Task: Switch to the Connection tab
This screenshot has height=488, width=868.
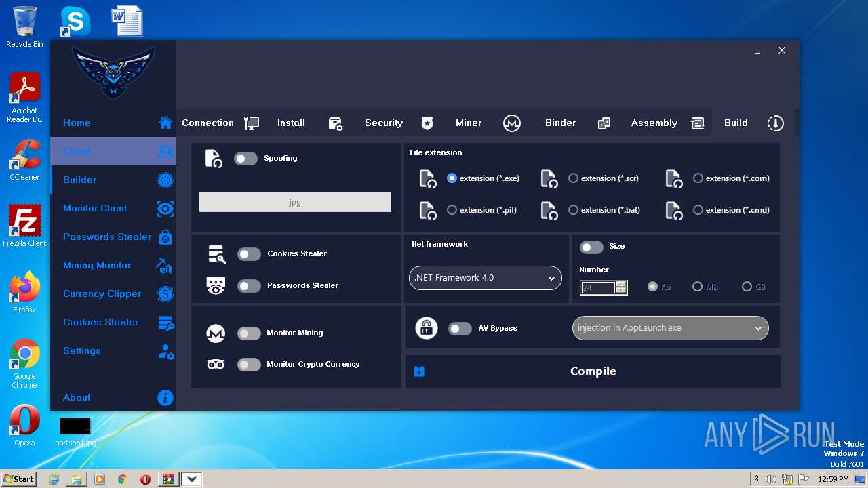Action: coord(208,123)
